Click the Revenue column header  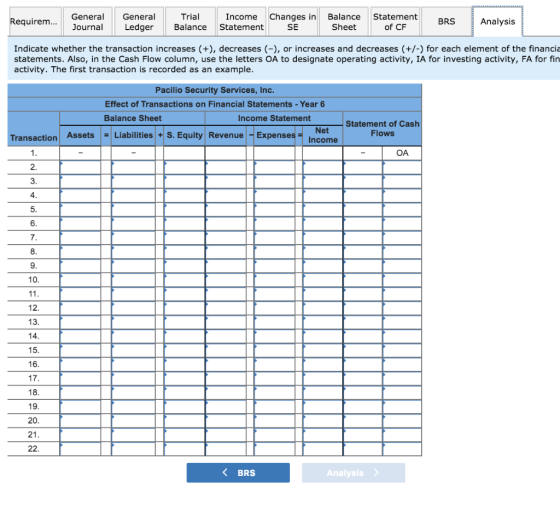[226, 135]
